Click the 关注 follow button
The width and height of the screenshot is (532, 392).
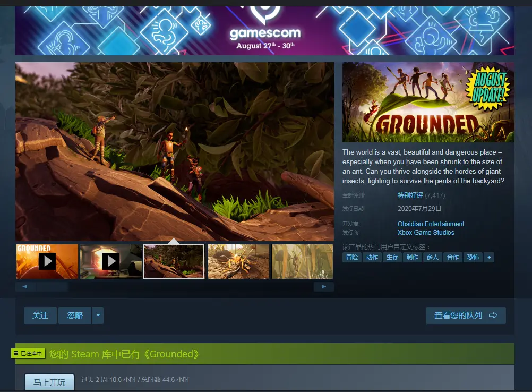[x=40, y=316]
